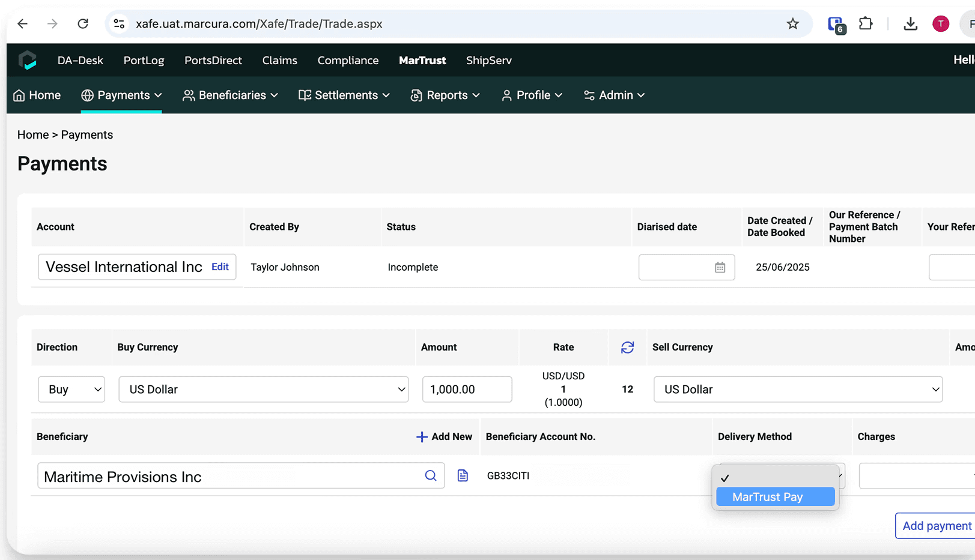
Task: Click the Add payment button
Action: pyautogui.click(x=935, y=526)
